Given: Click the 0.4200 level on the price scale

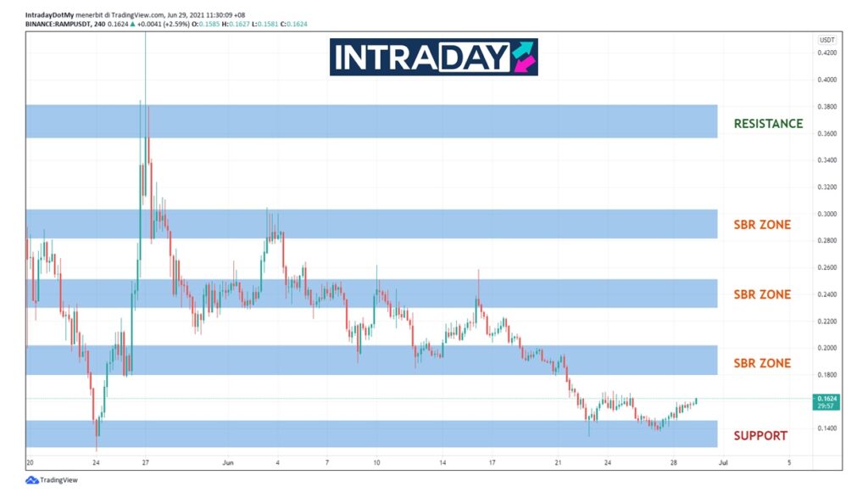Looking at the screenshot, I should (827, 53).
